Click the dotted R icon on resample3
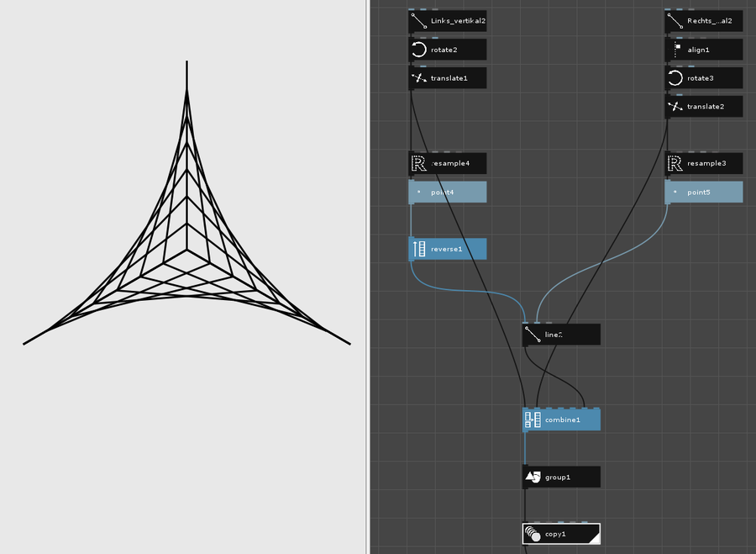The height and width of the screenshot is (554, 756). tap(675, 163)
